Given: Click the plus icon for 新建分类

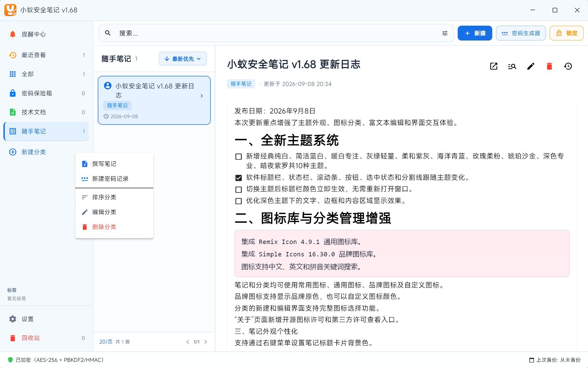Looking at the screenshot, I should [x=13, y=152].
